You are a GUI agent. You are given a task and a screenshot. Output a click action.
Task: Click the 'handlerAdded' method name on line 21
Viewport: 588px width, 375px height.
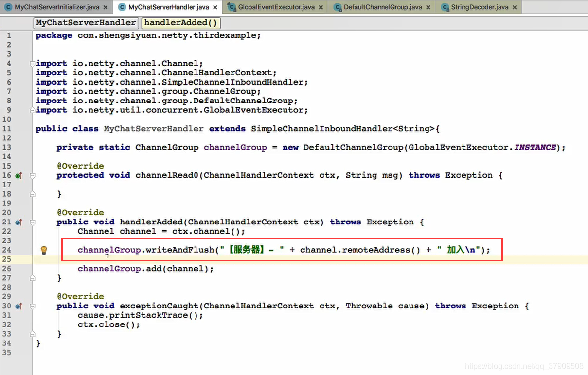pyautogui.click(x=154, y=222)
